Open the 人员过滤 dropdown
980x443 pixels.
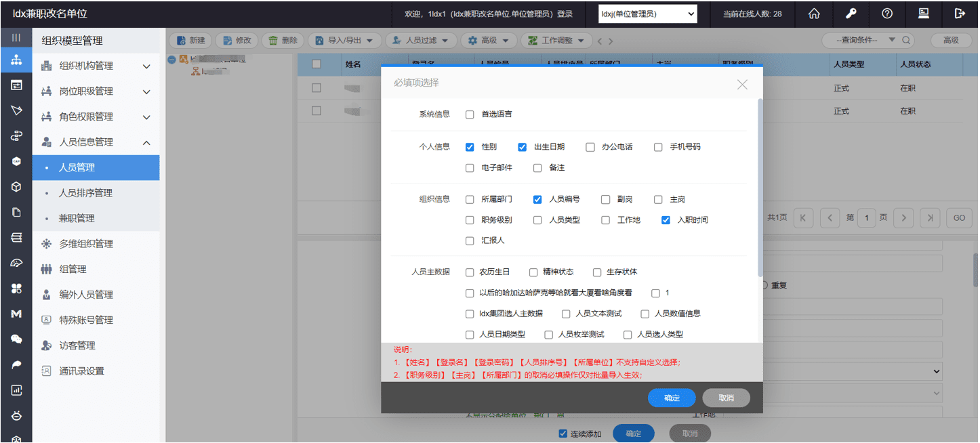tap(421, 41)
